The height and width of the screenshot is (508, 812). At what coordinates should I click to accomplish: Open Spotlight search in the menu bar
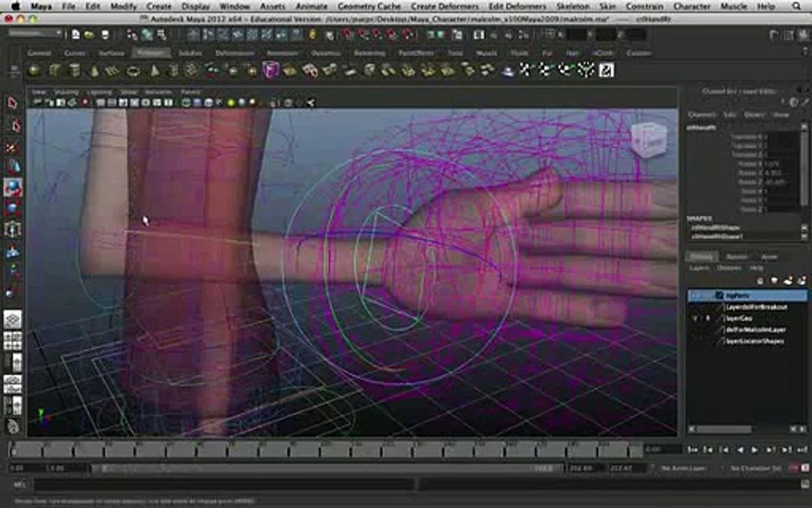(x=796, y=6)
